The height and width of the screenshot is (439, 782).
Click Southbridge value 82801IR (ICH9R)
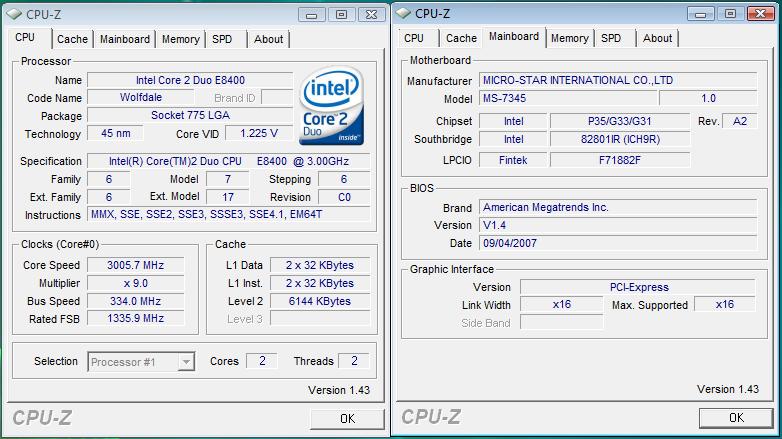click(620, 139)
